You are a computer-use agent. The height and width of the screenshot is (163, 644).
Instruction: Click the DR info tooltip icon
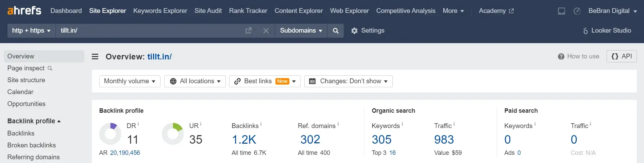tap(138, 124)
